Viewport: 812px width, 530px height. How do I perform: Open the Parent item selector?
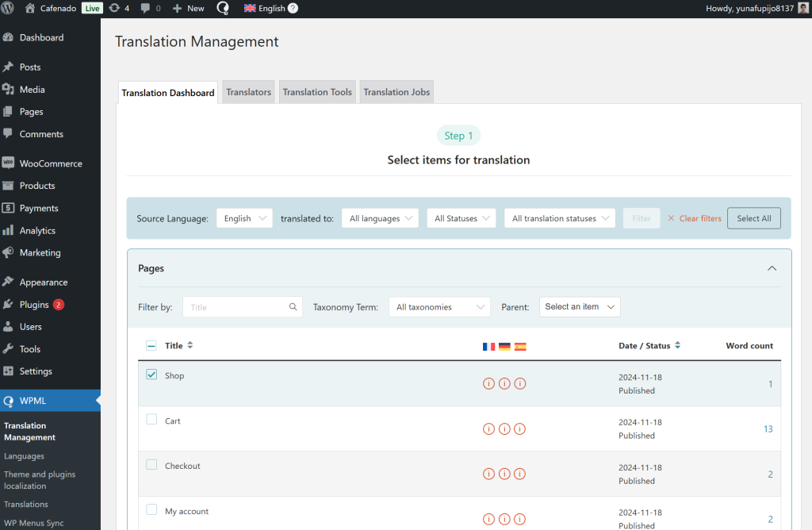580,306
